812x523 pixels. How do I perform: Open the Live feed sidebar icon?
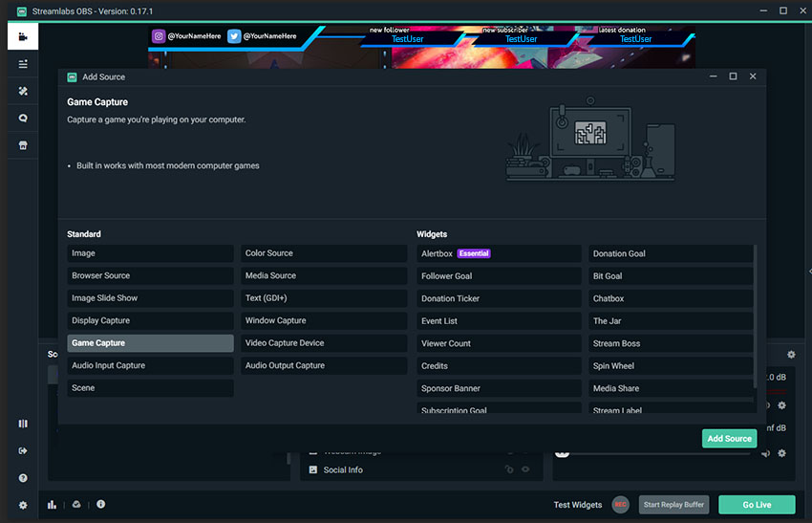tap(23, 64)
